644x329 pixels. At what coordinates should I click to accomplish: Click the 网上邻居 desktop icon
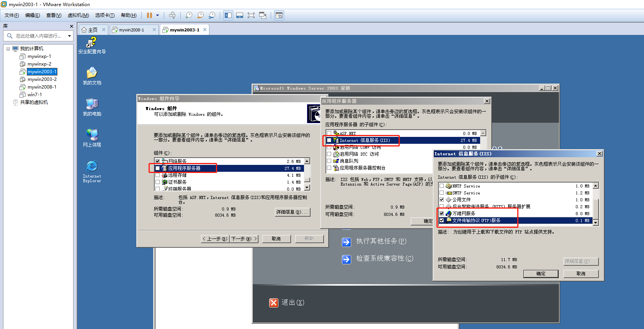click(92, 138)
